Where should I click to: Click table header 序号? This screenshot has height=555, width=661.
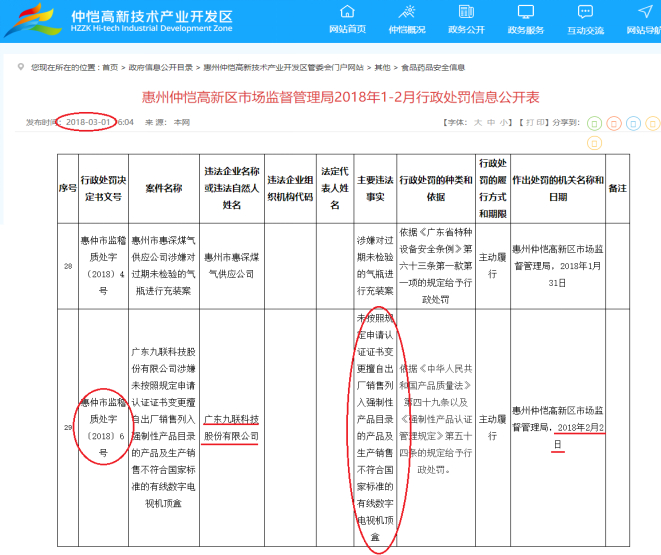click(x=68, y=188)
